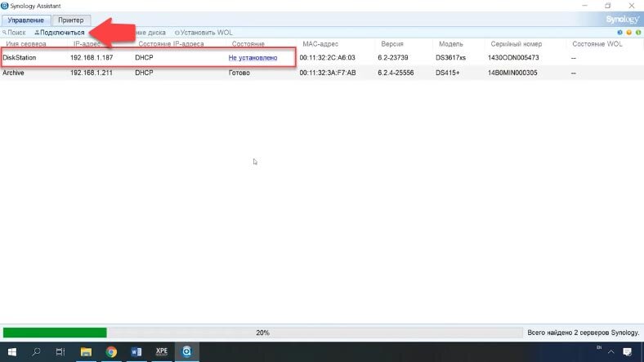Click the DHCP cell in DiskStation row
Viewport: 644px width, 362px height.
pyautogui.click(x=144, y=58)
